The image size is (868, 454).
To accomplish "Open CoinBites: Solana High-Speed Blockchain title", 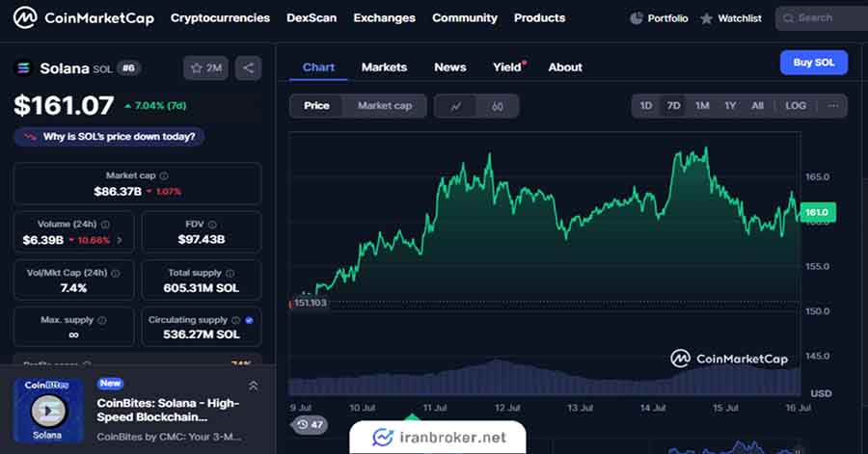I will [x=168, y=410].
